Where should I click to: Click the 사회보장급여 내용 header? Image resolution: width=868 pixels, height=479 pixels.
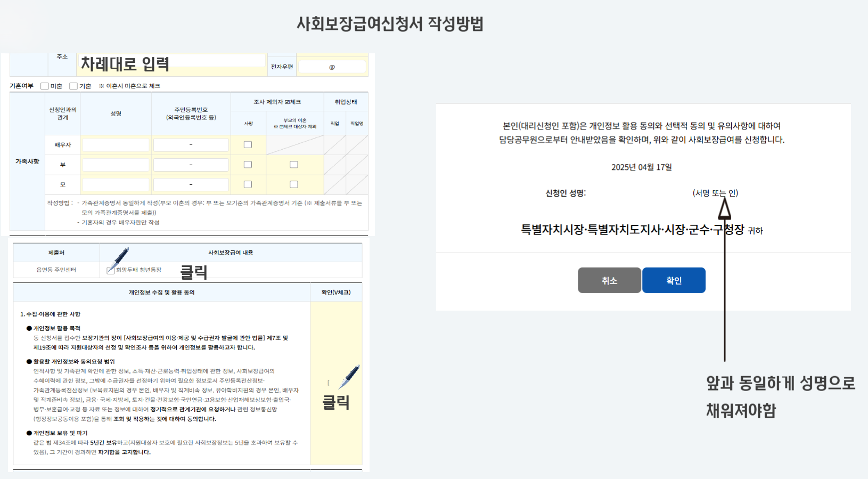pyautogui.click(x=231, y=253)
